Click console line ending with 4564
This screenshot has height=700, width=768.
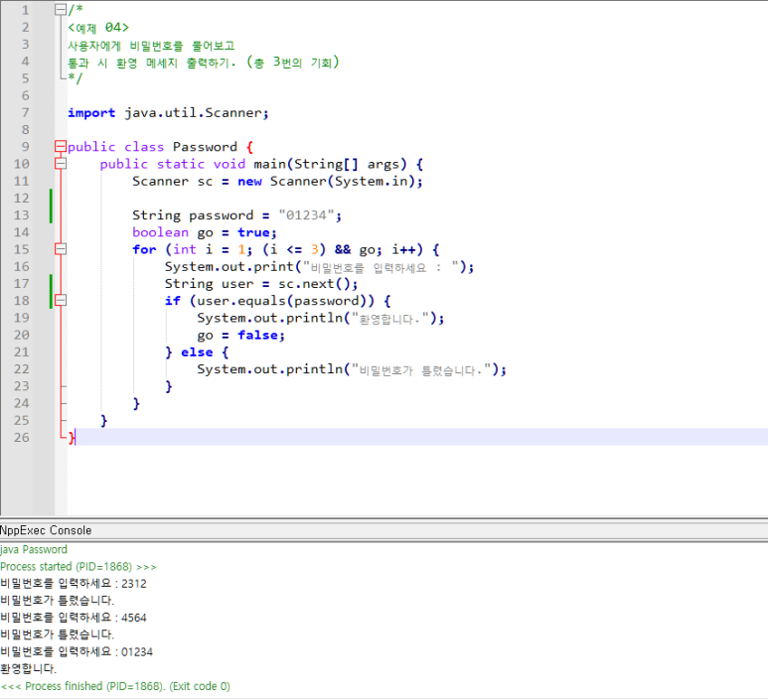coord(74,618)
